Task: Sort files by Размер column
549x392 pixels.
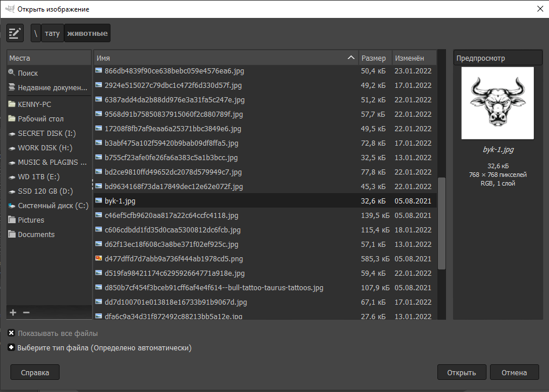Action: (x=375, y=58)
